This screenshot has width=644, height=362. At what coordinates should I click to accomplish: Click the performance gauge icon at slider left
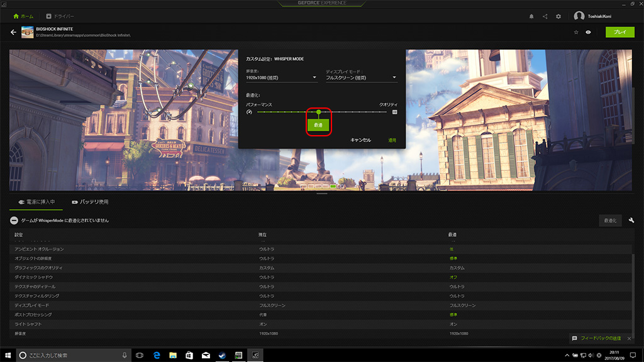coord(249,112)
